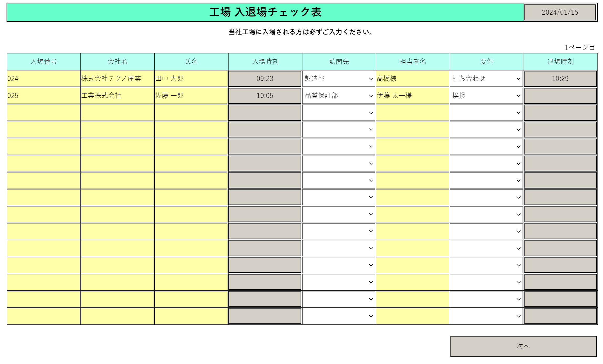Click the contact person field 伊藤 太一様
This screenshot has width=603, height=364.
[413, 96]
